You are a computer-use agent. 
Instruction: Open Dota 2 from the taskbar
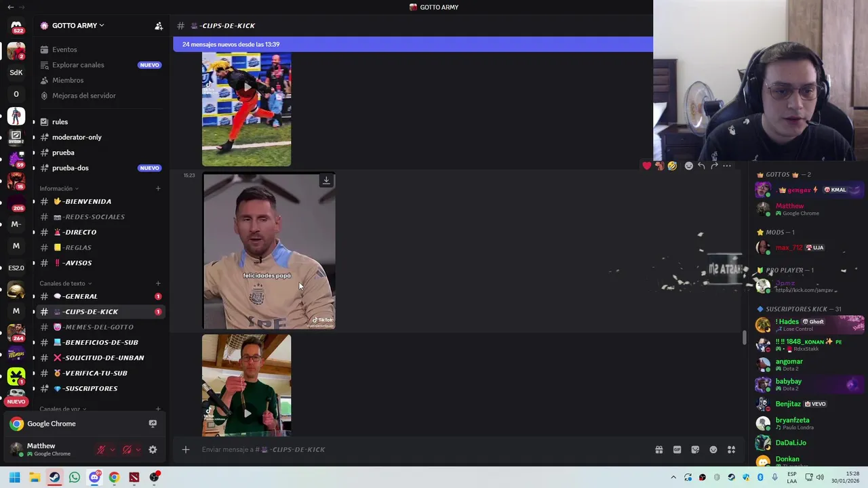[x=134, y=477]
